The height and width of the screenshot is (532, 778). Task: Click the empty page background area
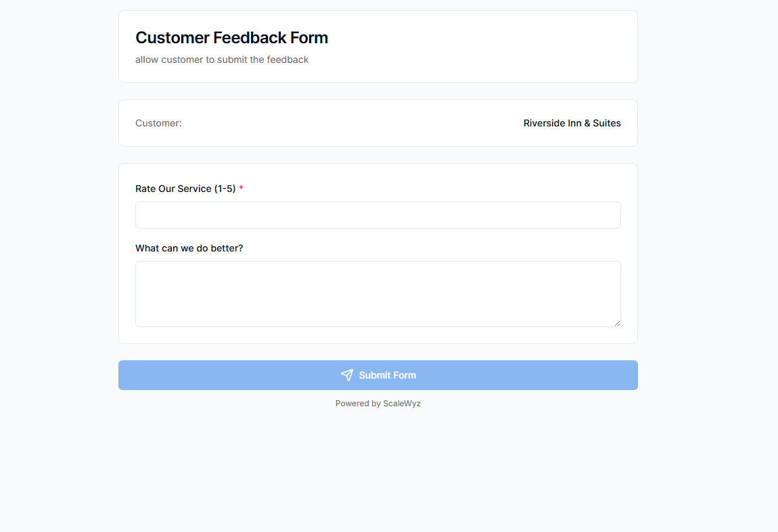tap(389, 473)
